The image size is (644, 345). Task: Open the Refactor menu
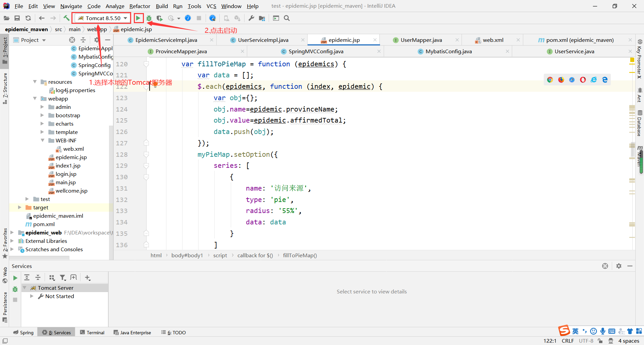pyautogui.click(x=140, y=6)
